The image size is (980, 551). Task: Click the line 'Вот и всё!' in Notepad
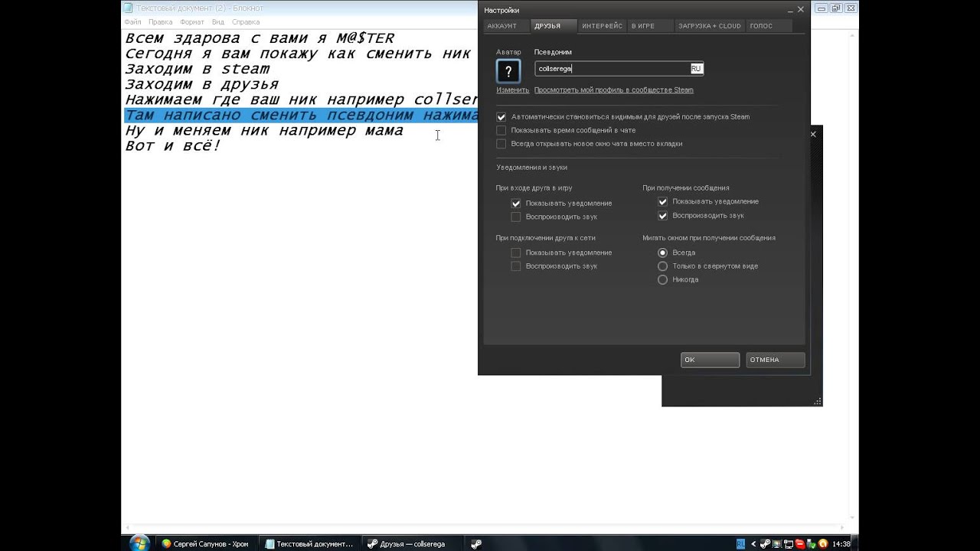[173, 145]
